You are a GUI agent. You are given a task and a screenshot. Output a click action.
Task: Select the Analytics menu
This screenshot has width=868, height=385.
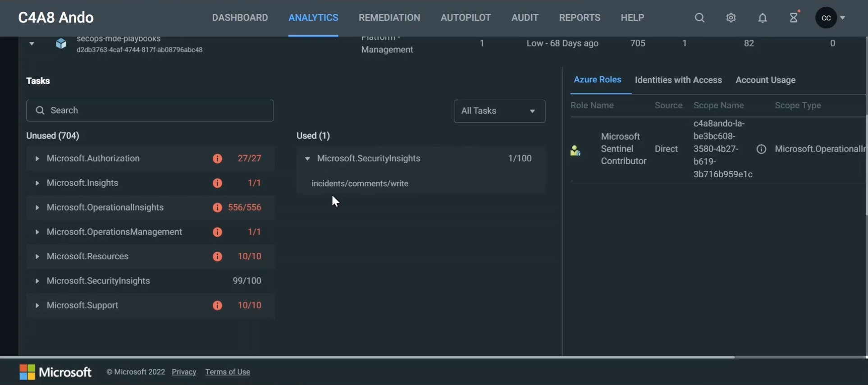313,18
